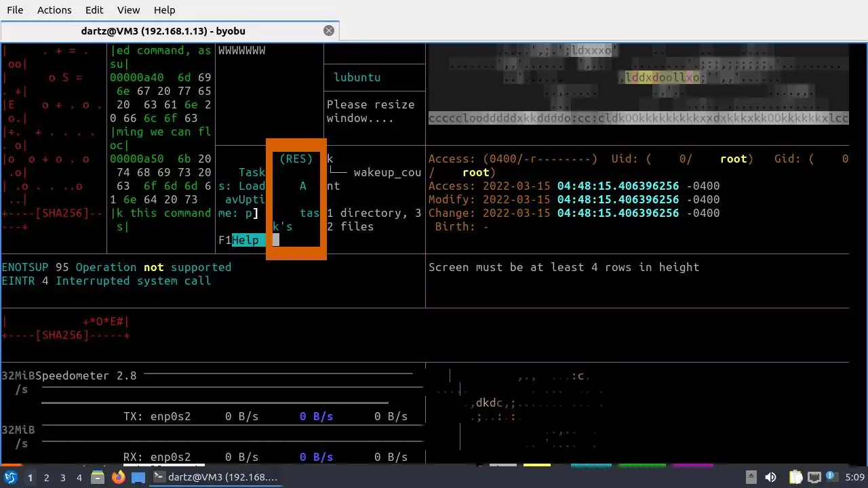Image resolution: width=868 pixels, height=488 pixels.
Task: Click the '(RES)' column header text
Action: [x=296, y=159]
